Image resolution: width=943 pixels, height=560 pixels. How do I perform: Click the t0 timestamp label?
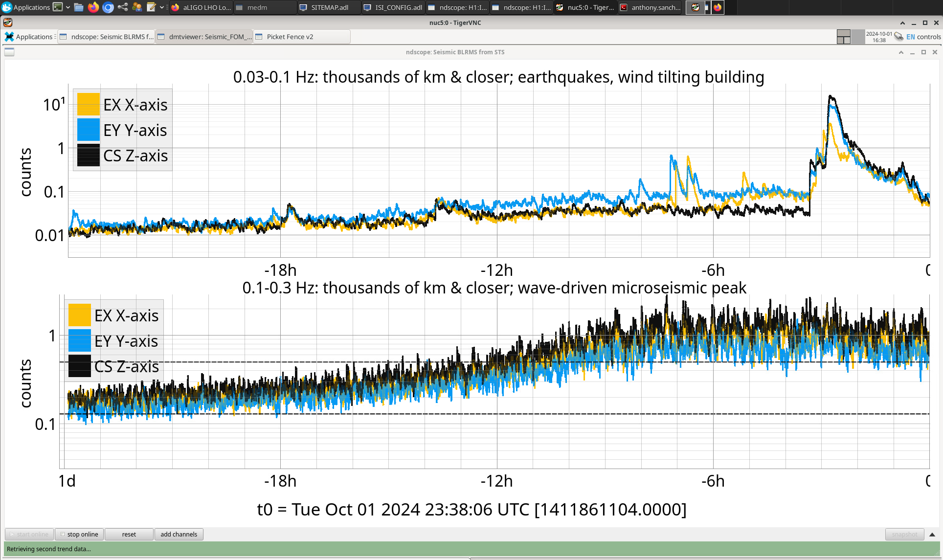pyautogui.click(x=471, y=509)
